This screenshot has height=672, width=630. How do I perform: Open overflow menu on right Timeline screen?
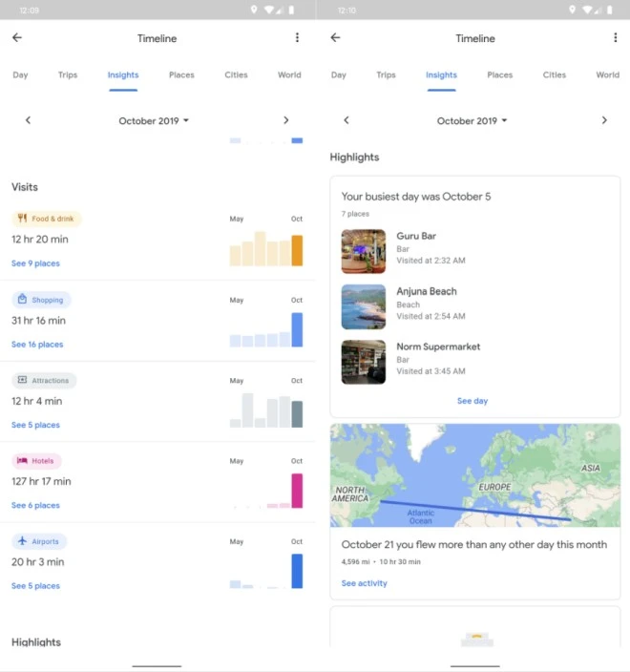[x=616, y=38]
